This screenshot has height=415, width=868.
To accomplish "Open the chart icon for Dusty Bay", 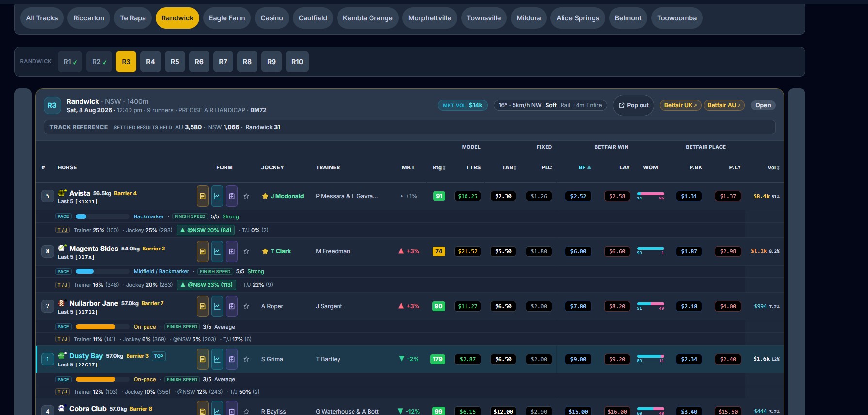I will [217, 359].
